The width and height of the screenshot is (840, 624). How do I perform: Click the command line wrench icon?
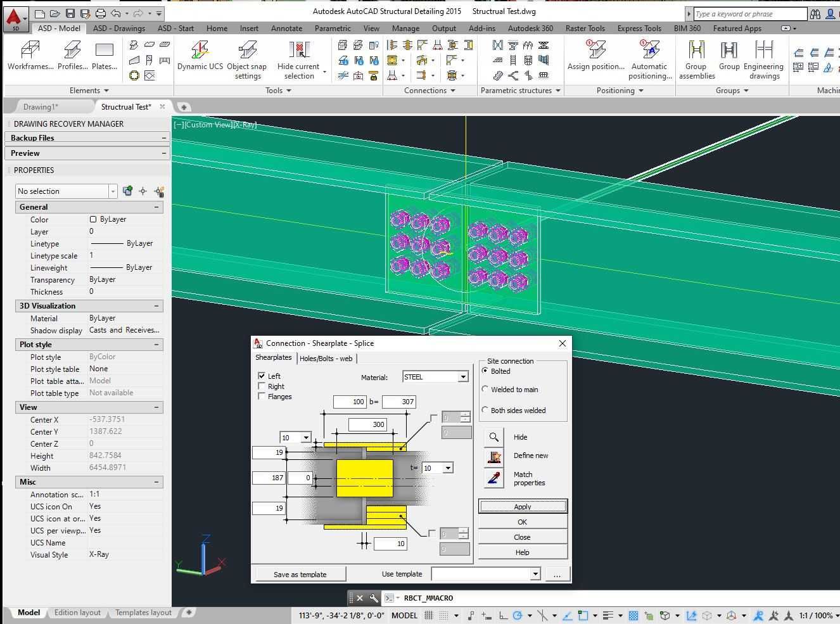point(374,597)
